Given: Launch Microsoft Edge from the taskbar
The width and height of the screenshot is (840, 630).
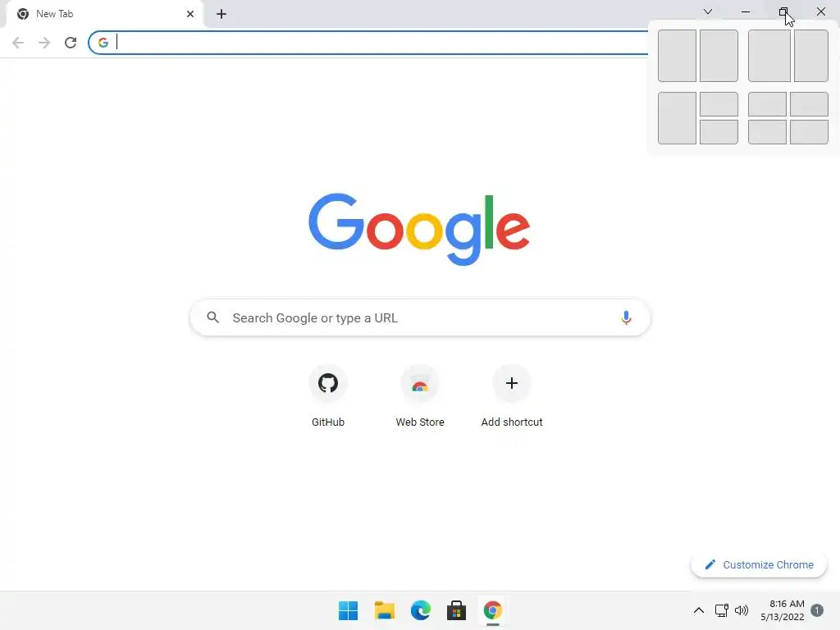Looking at the screenshot, I should pos(421,610).
